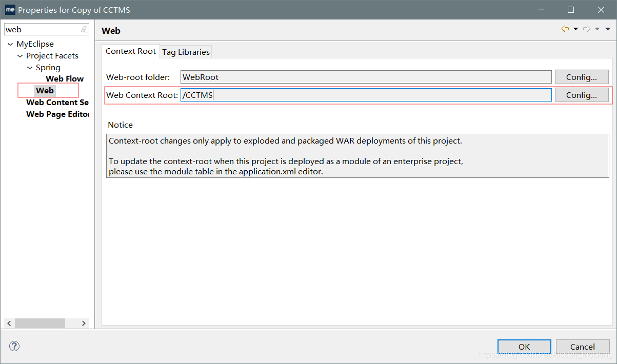617x364 pixels.
Task: Collapse the Project Facets tree node
Action: click(20, 56)
